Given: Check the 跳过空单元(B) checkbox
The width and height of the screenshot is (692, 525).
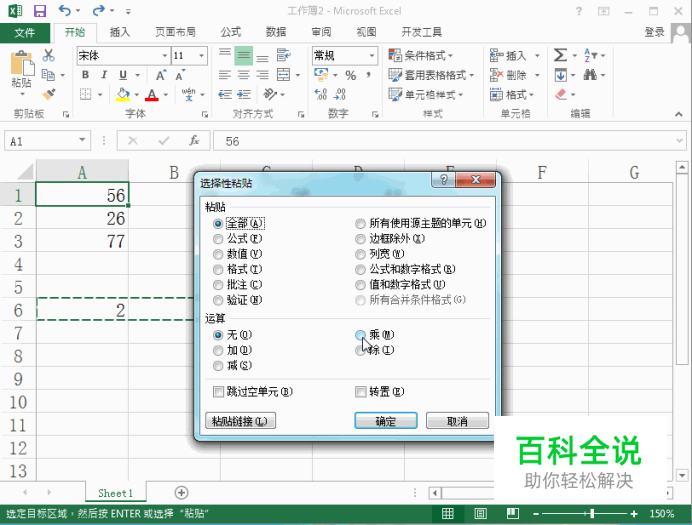Looking at the screenshot, I should 218,392.
